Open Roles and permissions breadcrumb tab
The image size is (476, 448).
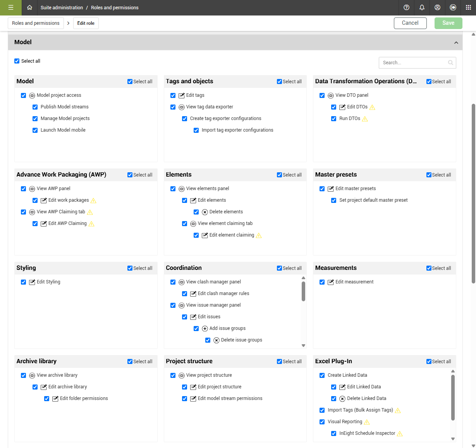36,23
